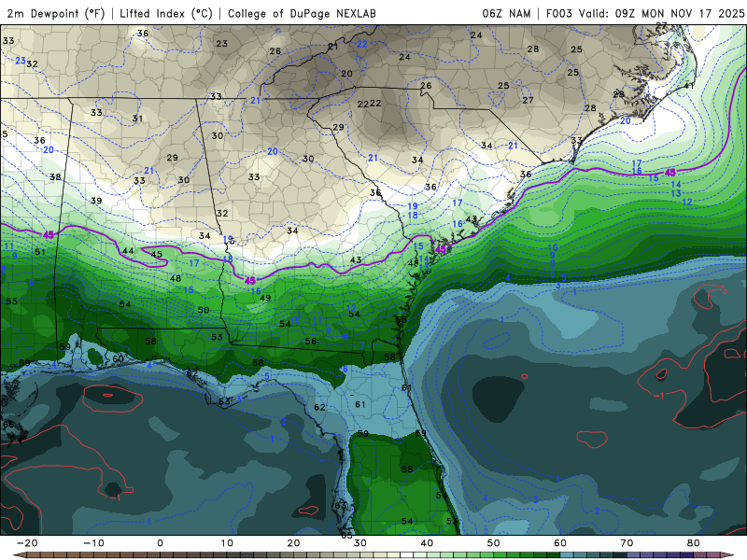Click the "06Z NAM" model run label
The height and width of the screenshot is (560, 747).
point(506,13)
